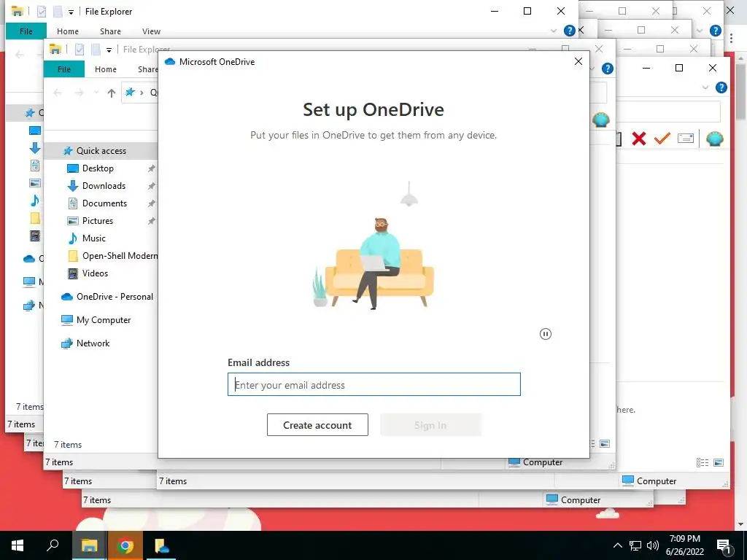This screenshot has height=560, width=747.
Task: Open Share tab in rearmost Explorer window
Action: pyautogui.click(x=110, y=31)
